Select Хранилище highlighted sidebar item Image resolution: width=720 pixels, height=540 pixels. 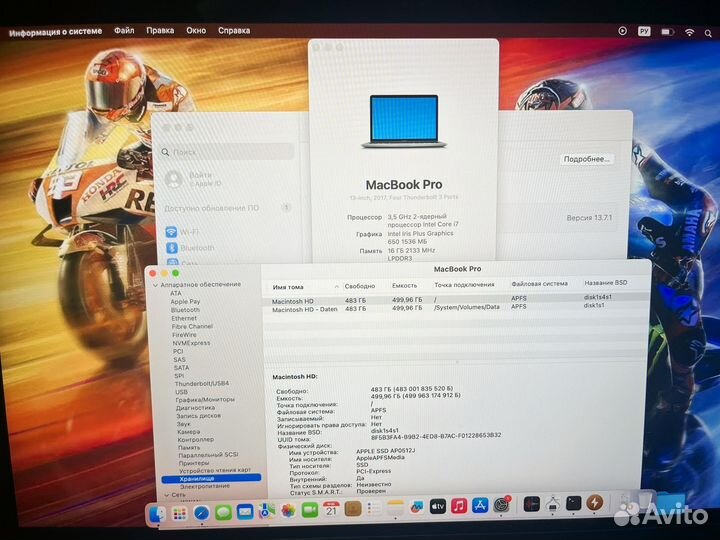211,478
